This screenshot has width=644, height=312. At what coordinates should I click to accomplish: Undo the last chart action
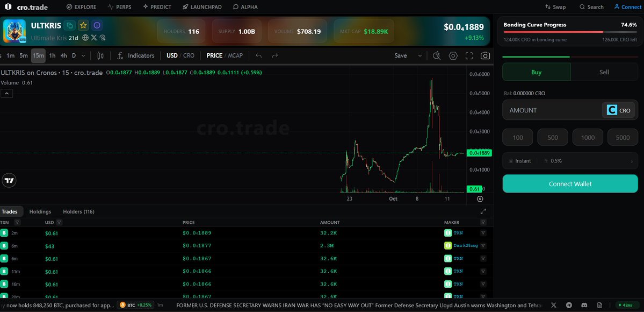pos(258,55)
